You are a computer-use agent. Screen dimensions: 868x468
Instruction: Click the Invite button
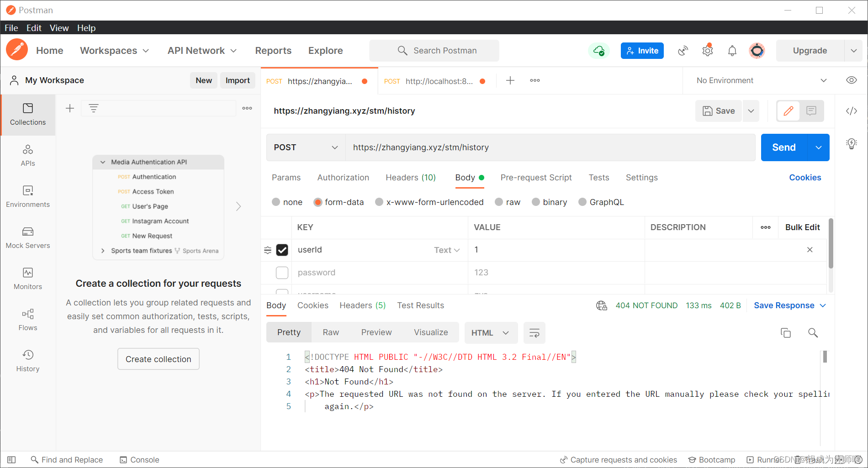[642, 51]
